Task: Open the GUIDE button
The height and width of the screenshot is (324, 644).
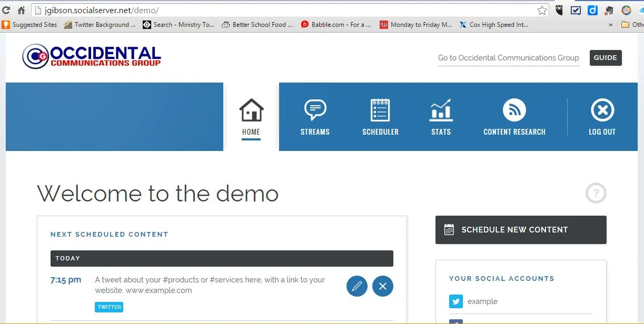Action: [x=606, y=58]
